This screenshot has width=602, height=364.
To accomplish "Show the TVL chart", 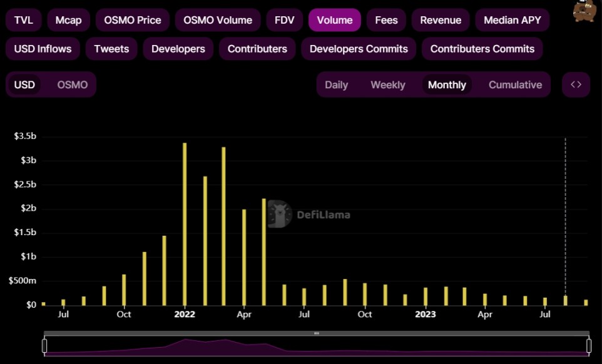I will (23, 19).
